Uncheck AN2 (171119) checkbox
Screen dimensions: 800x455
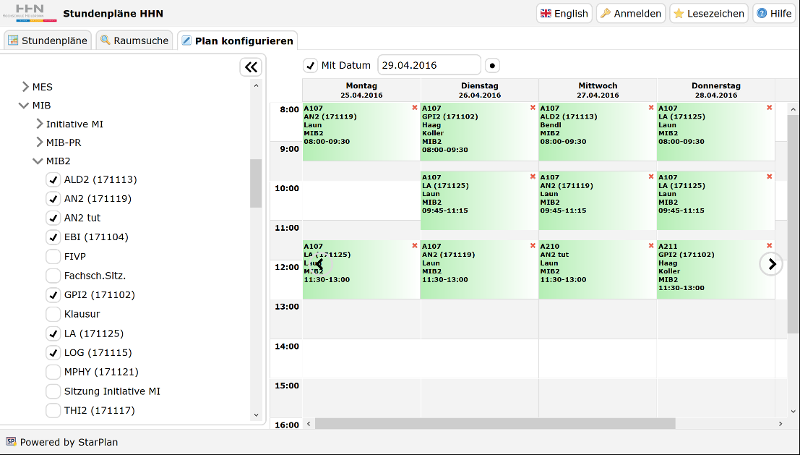click(53, 198)
